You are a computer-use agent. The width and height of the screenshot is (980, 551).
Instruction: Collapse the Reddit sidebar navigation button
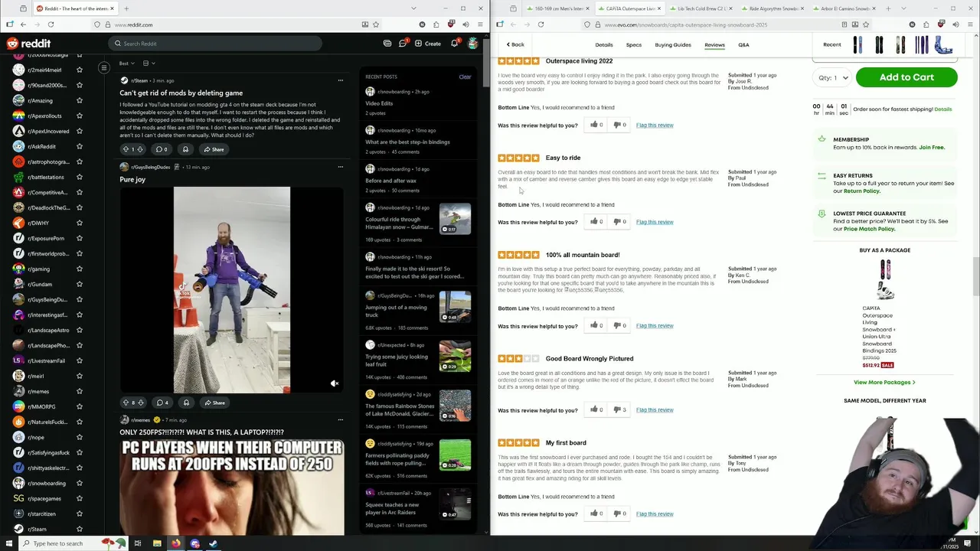click(103, 68)
